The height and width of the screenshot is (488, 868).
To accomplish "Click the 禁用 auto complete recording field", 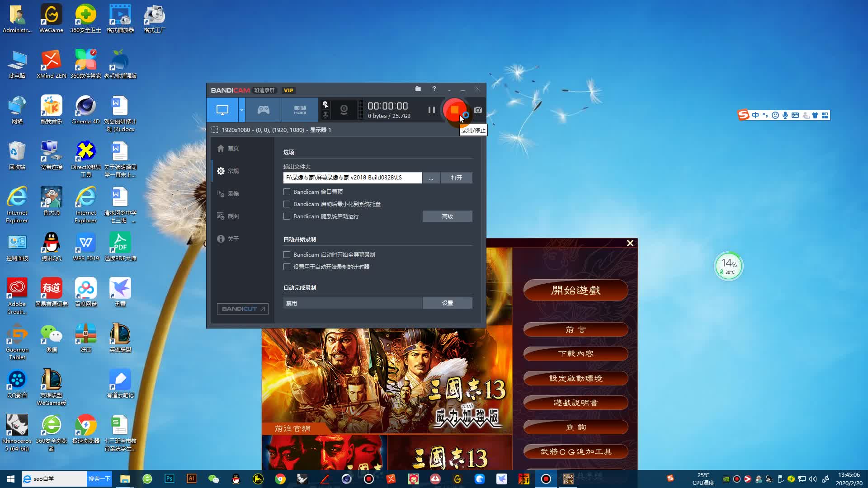I will point(353,303).
